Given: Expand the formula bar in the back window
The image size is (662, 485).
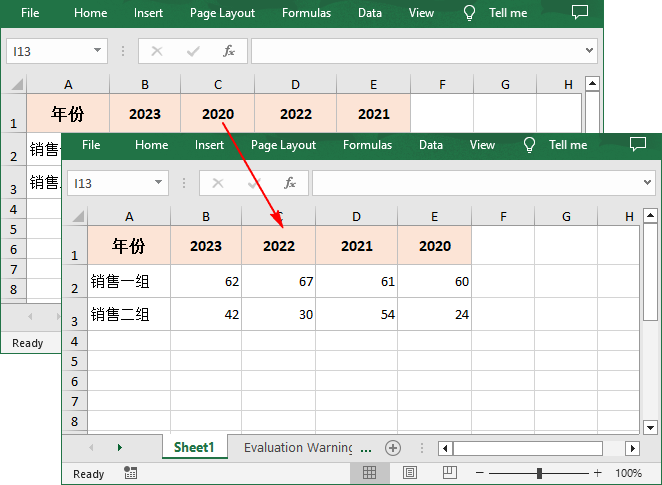Looking at the screenshot, I should click(590, 50).
